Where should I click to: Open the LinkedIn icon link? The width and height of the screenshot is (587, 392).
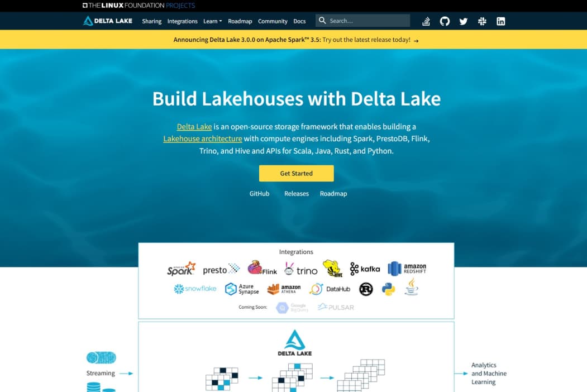tap(500, 21)
